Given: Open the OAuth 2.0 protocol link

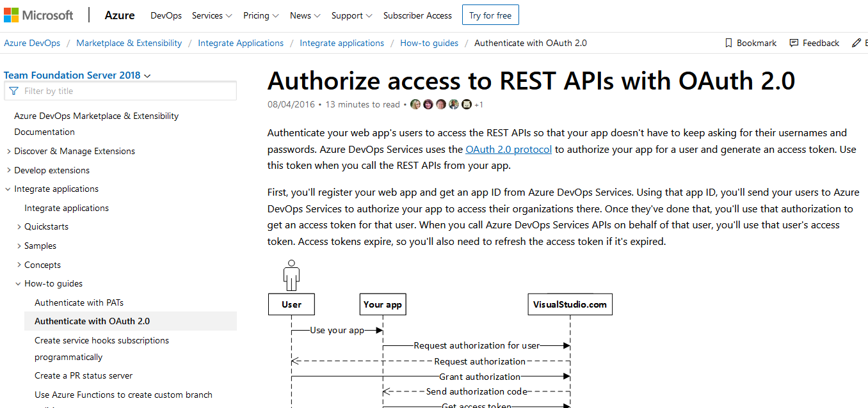Looking at the screenshot, I should (508, 150).
